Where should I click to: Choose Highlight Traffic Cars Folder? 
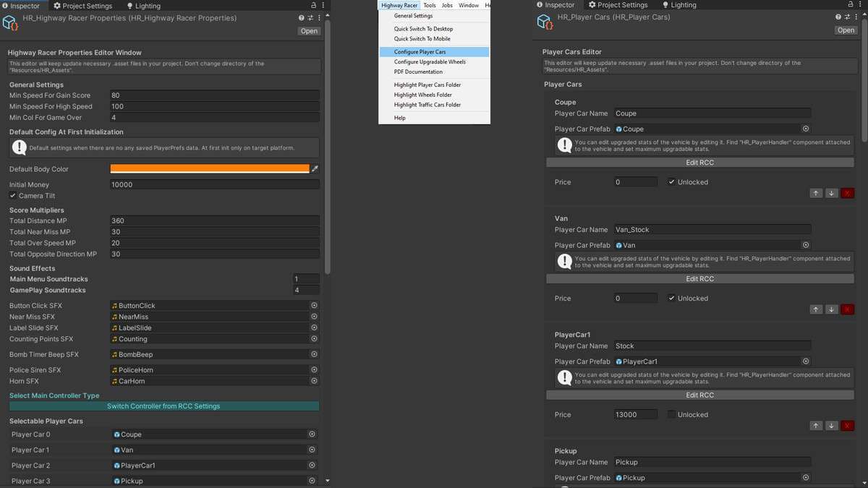(x=434, y=105)
